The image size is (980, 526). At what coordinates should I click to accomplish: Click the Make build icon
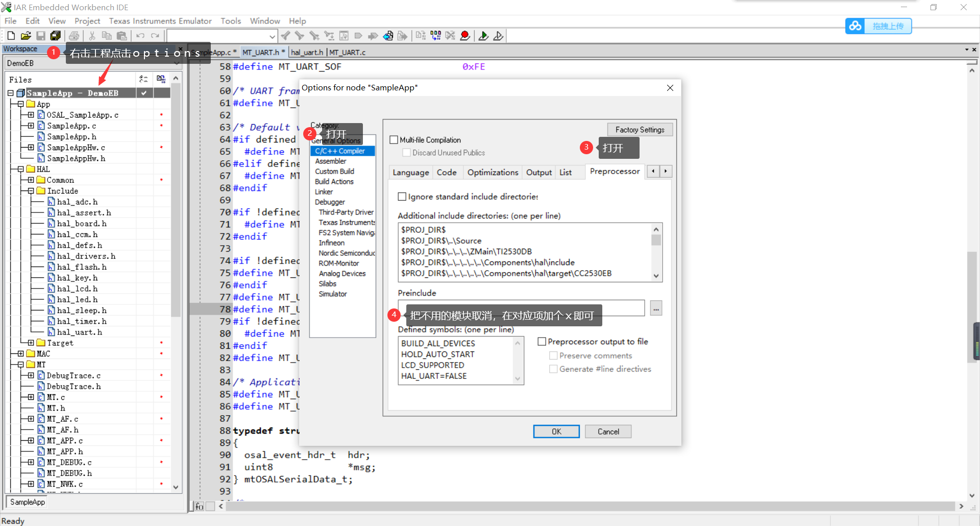[435, 36]
